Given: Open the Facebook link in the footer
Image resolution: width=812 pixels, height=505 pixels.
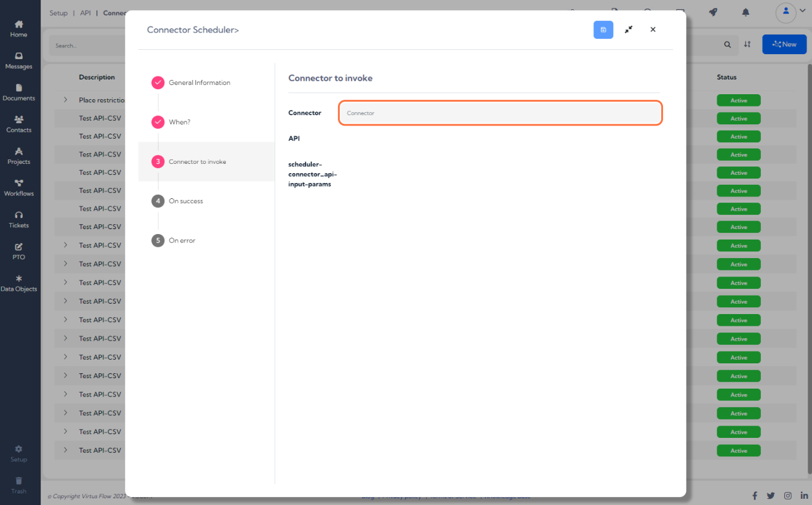Looking at the screenshot, I should pos(755,496).
